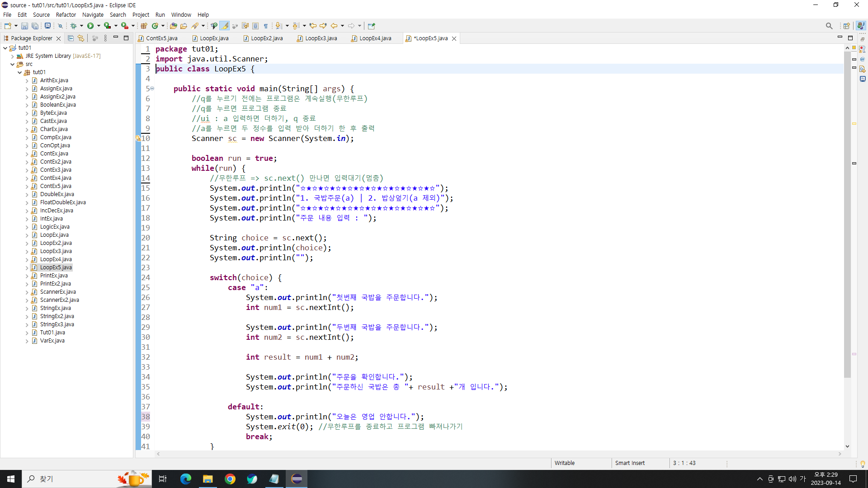Open Chrome from the taskbar
This screenshot has width=868, height=488.
coord(230,479)
